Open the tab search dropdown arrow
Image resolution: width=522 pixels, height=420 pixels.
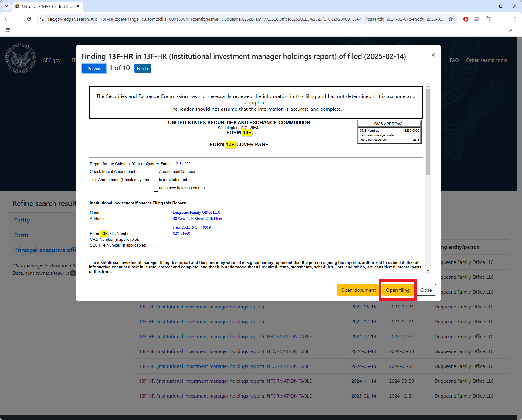point(6,6)
